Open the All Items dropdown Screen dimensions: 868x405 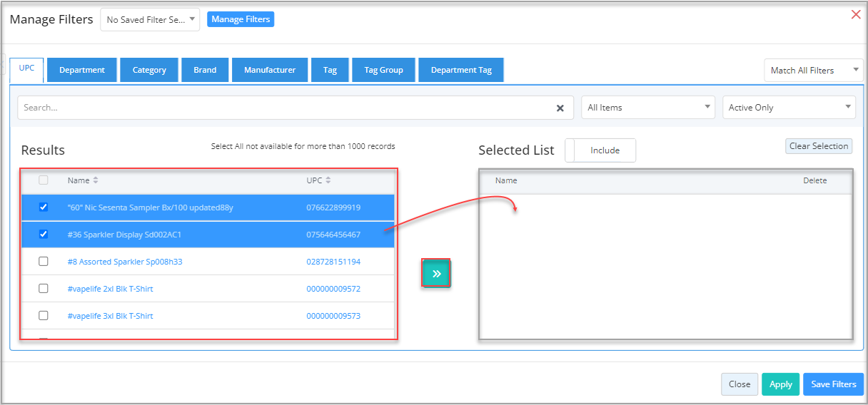pos(648,108)
